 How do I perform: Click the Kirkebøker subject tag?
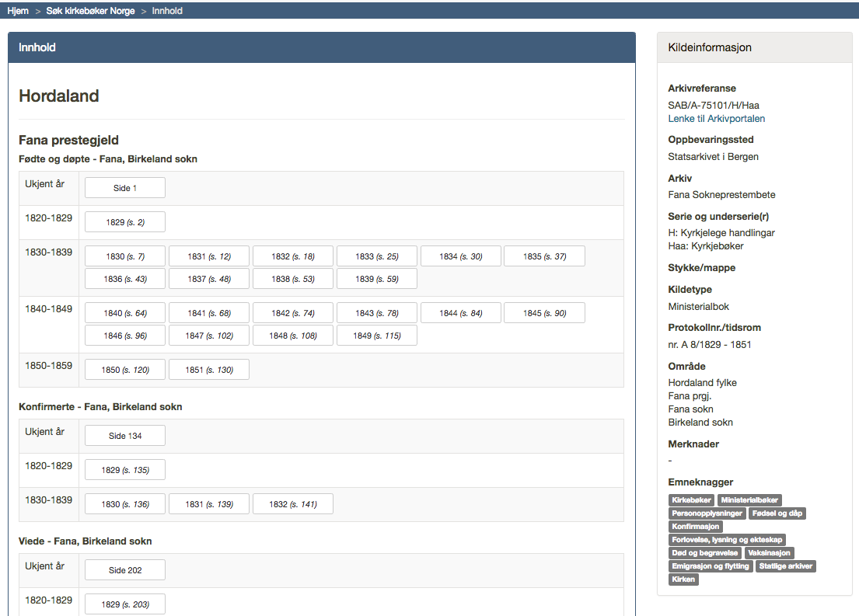coord(691,500)
